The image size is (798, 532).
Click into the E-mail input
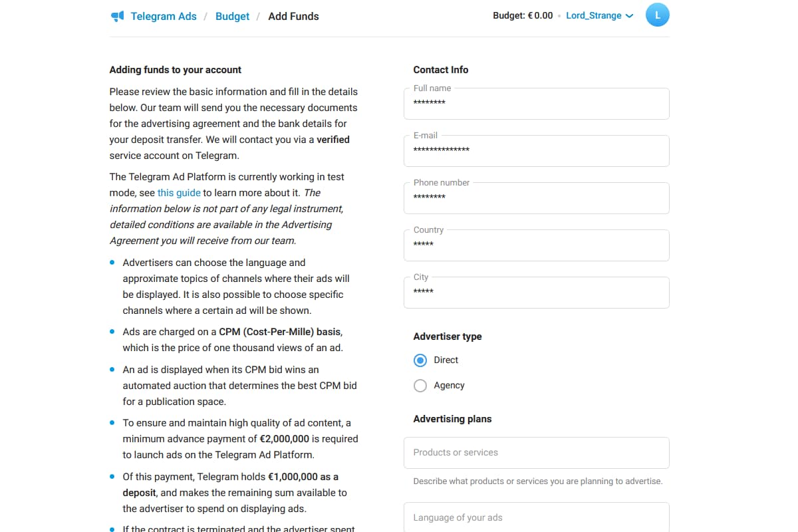click(x=536, y=151)
